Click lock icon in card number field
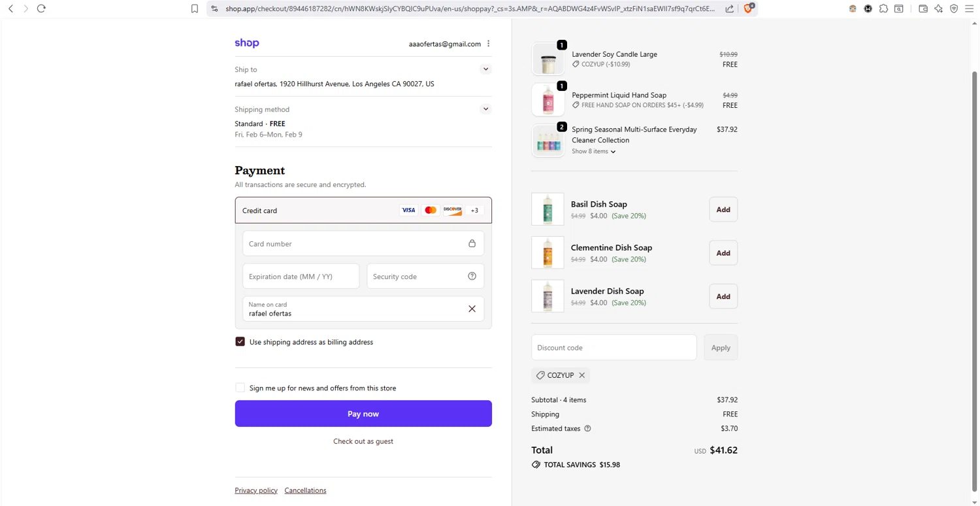980x506 pixels. [x=472, y=243]
